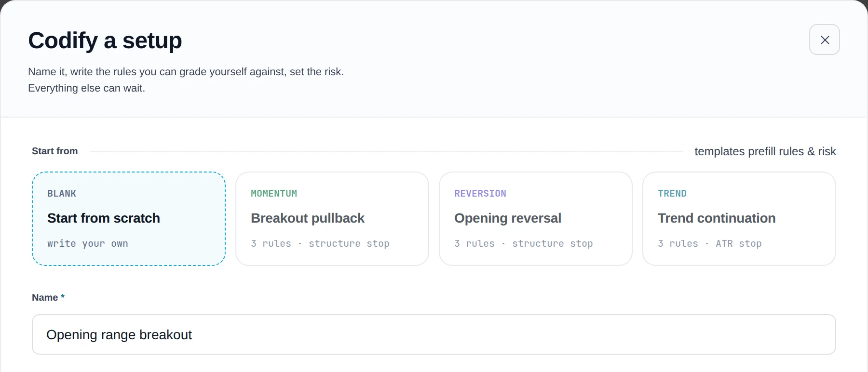Viewport: 868px width, 372px height.
Task: Click the Name input field
Action: (434, 334)
